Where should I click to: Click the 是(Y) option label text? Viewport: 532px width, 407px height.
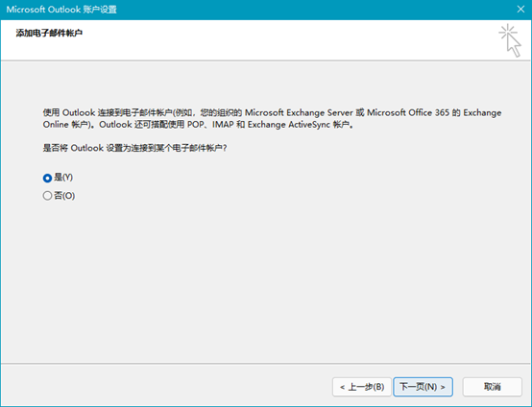coord(63,178)
